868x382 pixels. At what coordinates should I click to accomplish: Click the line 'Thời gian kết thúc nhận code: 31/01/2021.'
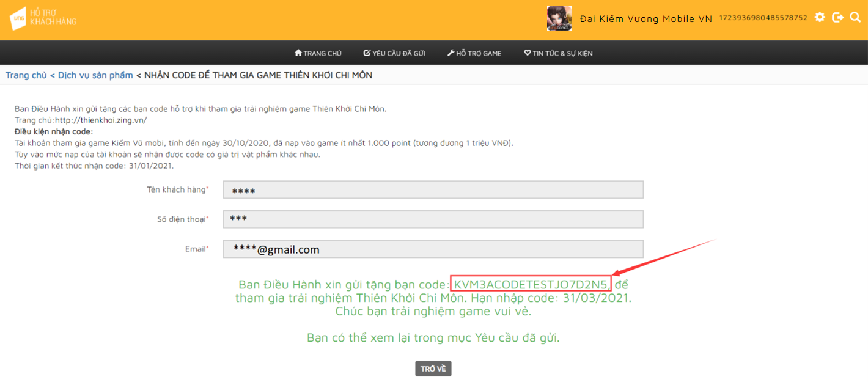click(x=94, y=166)
